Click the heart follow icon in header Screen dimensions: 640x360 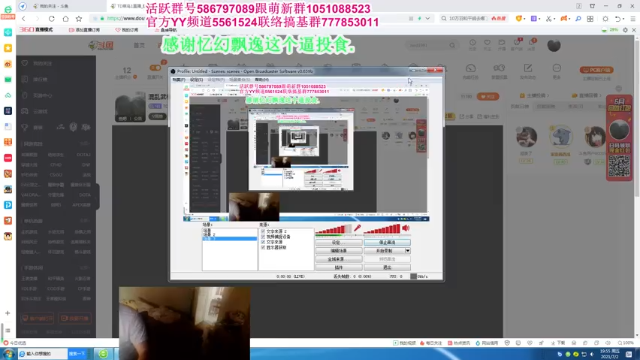487,42
